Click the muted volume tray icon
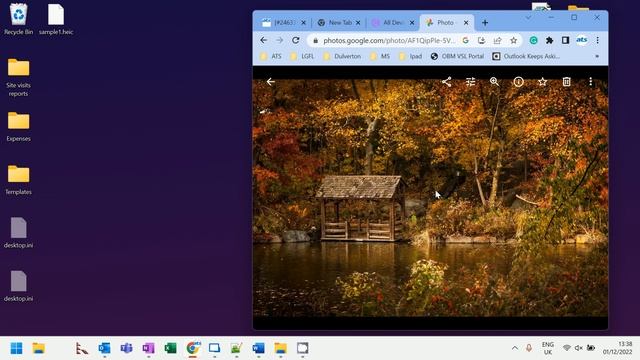 pos(578,348)
